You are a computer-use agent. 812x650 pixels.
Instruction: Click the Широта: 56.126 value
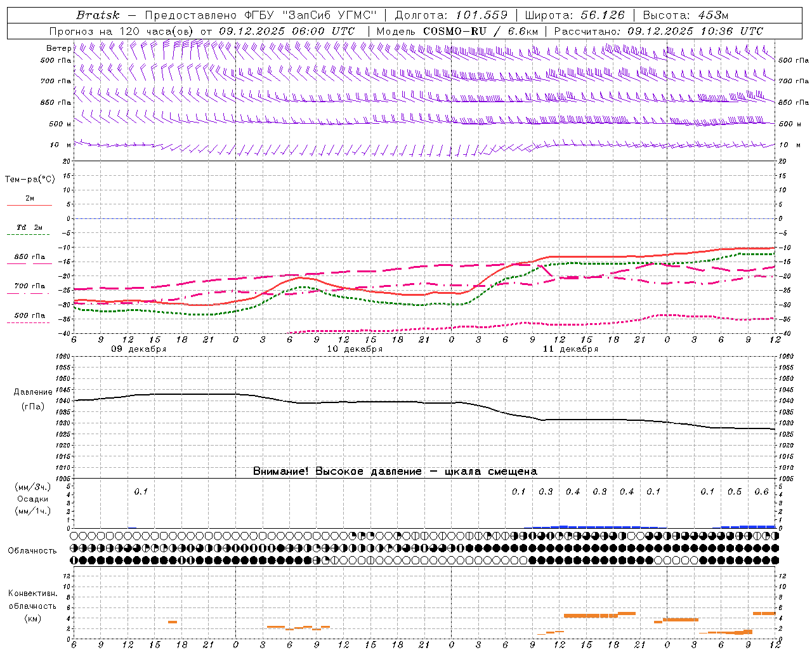(575, 15)
